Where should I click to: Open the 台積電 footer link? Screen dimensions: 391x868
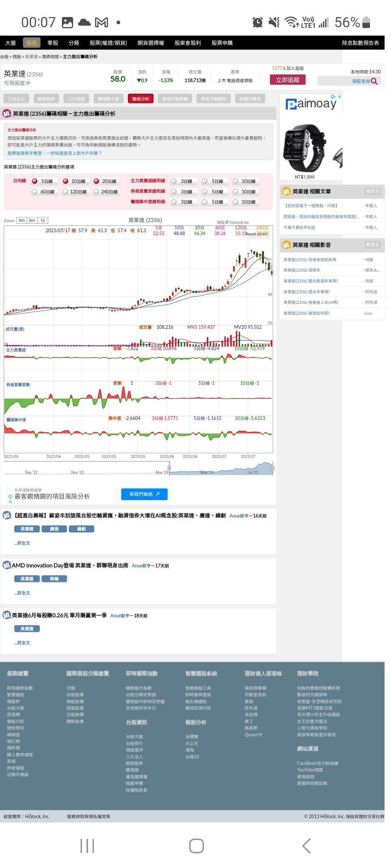click(x=192, y=736)
